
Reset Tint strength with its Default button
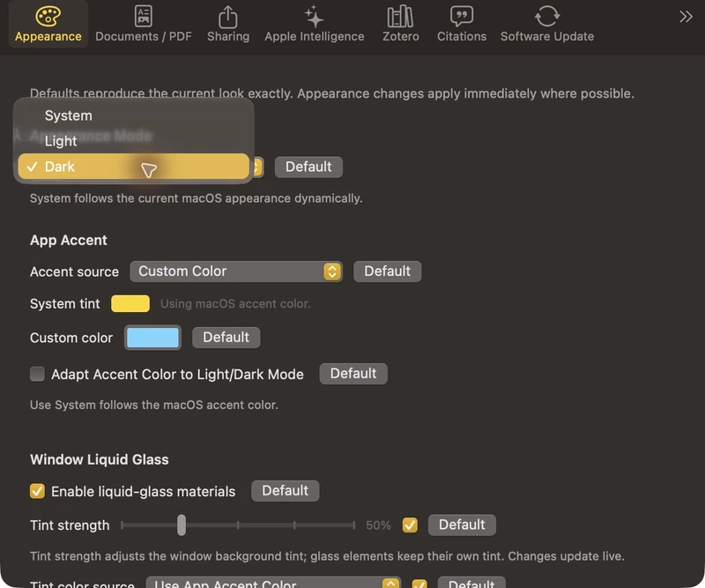click(x=462, y=525)
